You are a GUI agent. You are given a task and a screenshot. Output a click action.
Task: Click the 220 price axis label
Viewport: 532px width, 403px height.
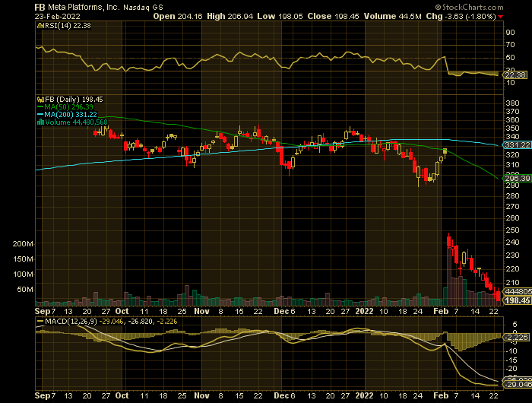click(x=512, y=269)
